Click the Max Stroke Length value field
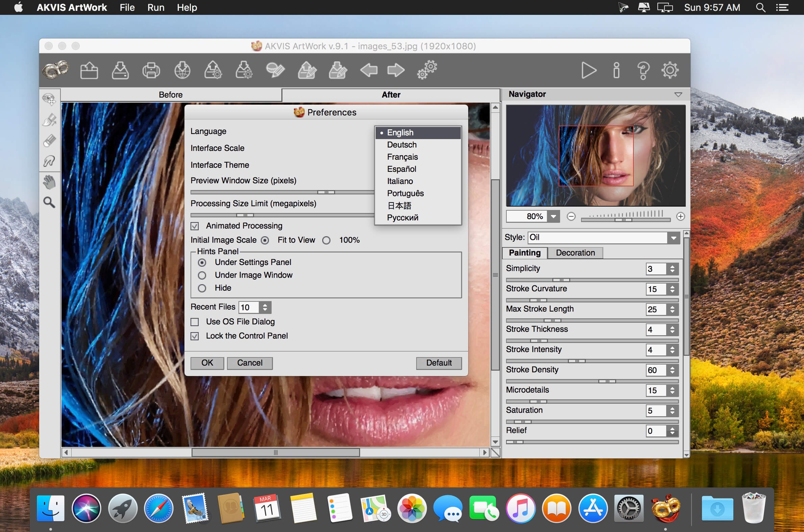This screenshot has height=532, width=804. click(656, 310)
